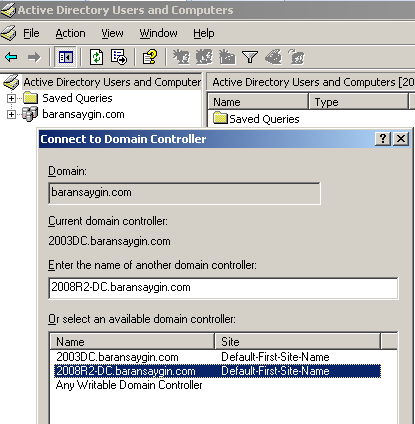Image resolution: width=415 pixels, height=424 pixels.
Task: Expand the baransaygin.com tree node
Action: [x=11, y=114]
